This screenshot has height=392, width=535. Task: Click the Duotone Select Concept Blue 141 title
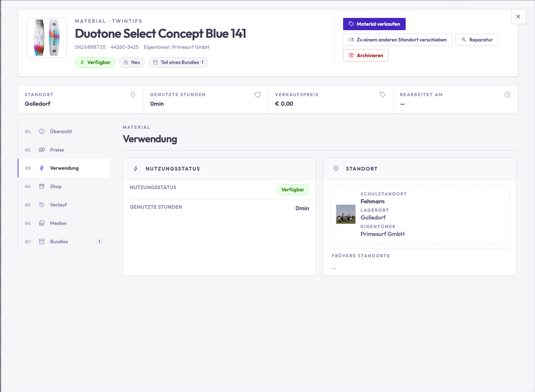tap(160, 34)
